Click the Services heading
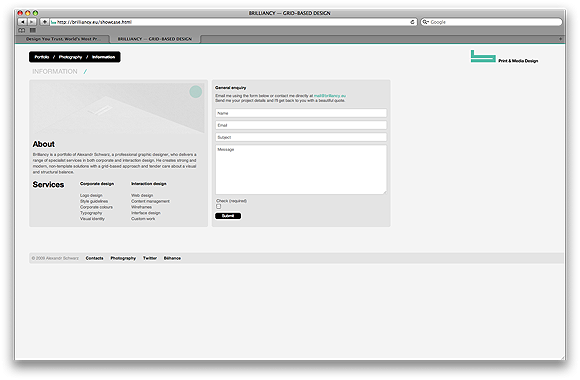580x380 pixels. point(48,184)
